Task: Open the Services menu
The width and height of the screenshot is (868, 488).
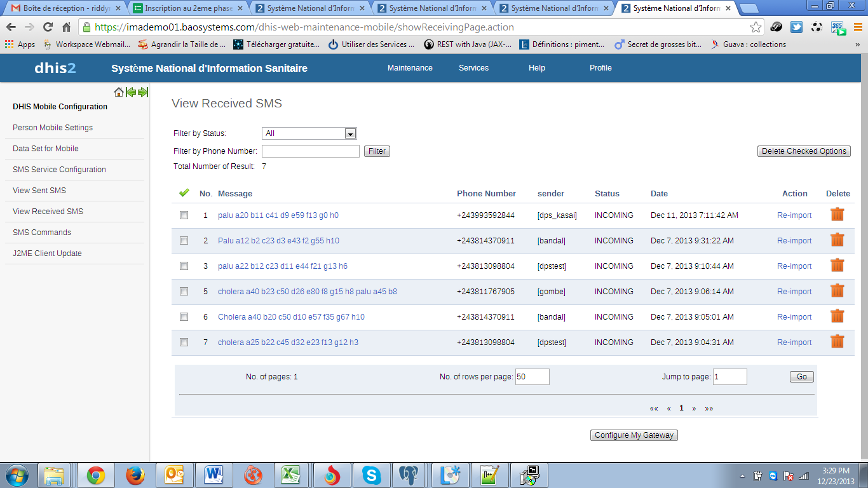Action: 473,68
